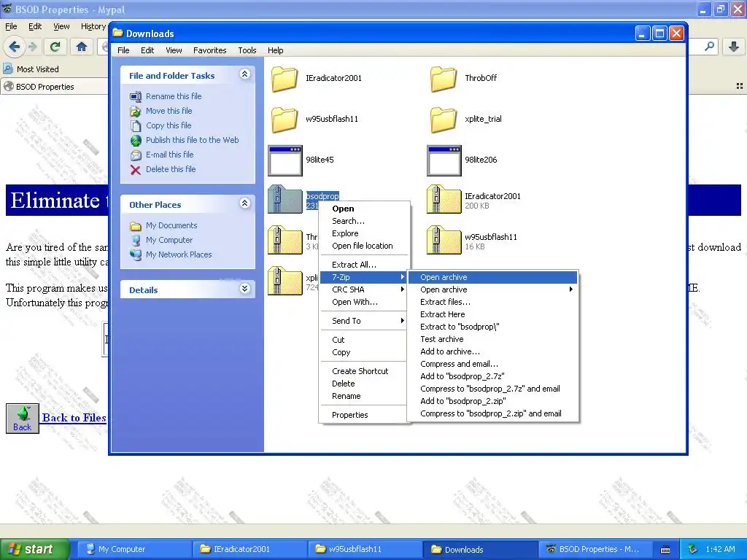Viewport: 747px width, 560px height.
Task: Expand the CRC SHA submenu
Action: [x=365, y=289]
